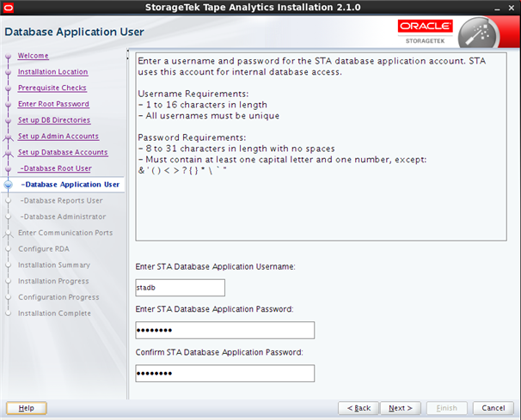Open the Enter Root Password step

point(53,104)
